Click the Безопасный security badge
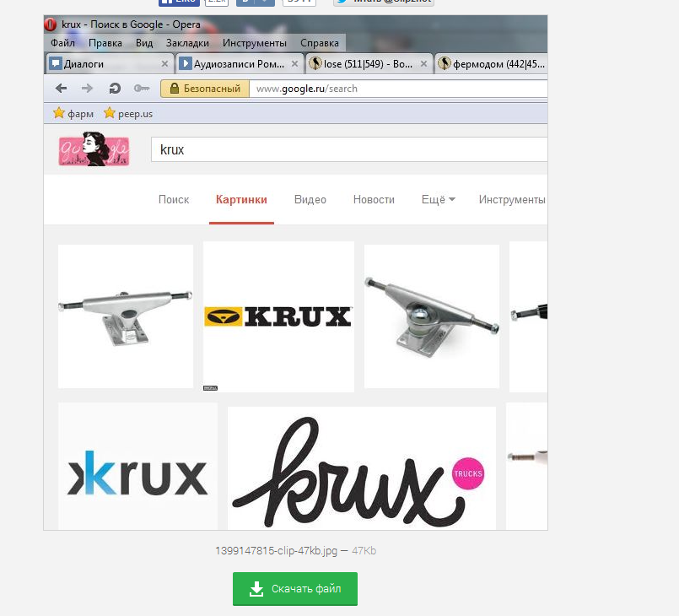This screenshot has width=679, height=616. pyautogui.click(x=205, y=89)
